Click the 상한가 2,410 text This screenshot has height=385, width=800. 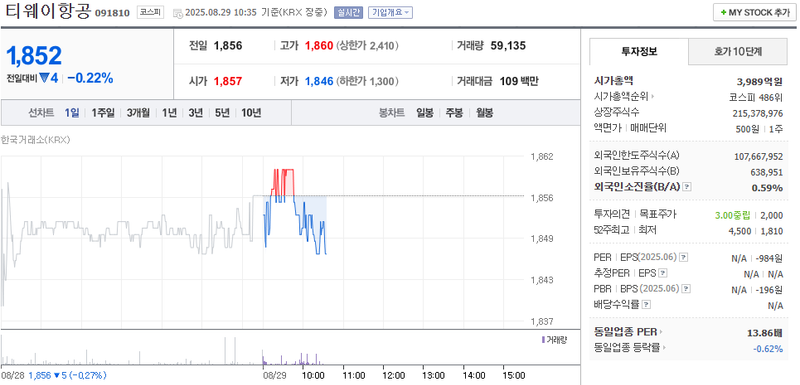click(367, 46)
